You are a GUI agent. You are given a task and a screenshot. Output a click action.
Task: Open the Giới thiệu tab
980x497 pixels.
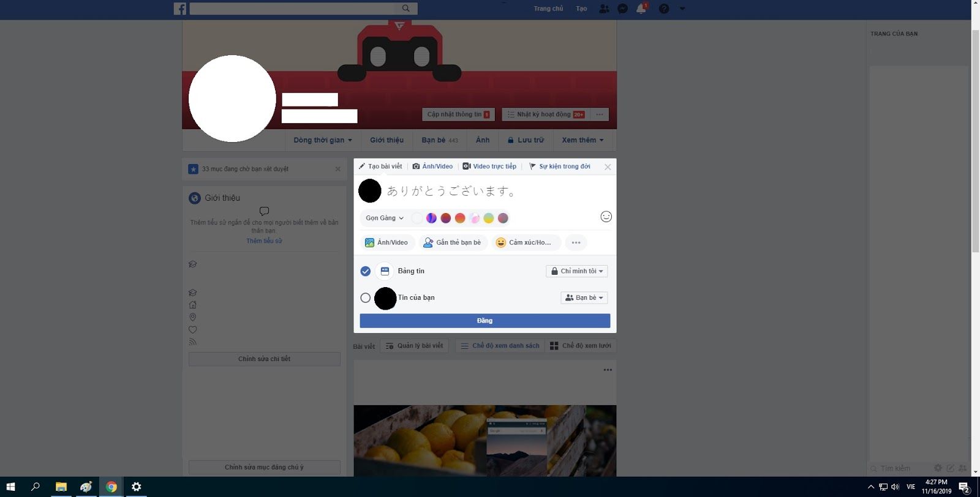point(387,140)
